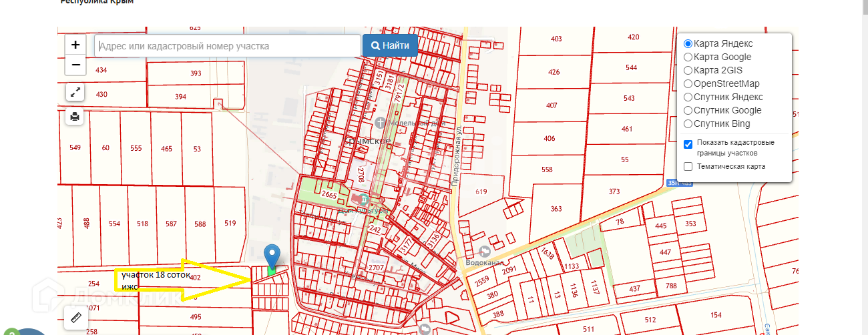Viewport: 868px width, 335px height.
Task: Click parcel number 555
Action: [136, 148]
